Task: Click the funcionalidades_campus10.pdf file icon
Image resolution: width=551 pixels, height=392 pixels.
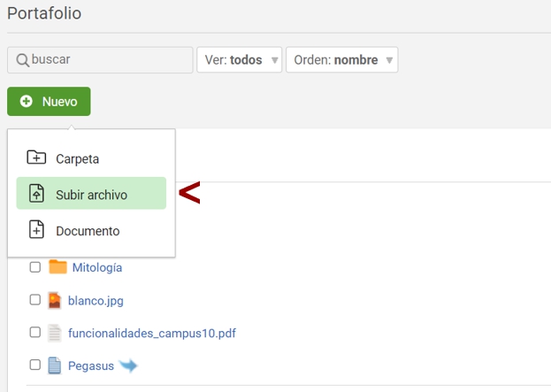Action: coord(55,333)
